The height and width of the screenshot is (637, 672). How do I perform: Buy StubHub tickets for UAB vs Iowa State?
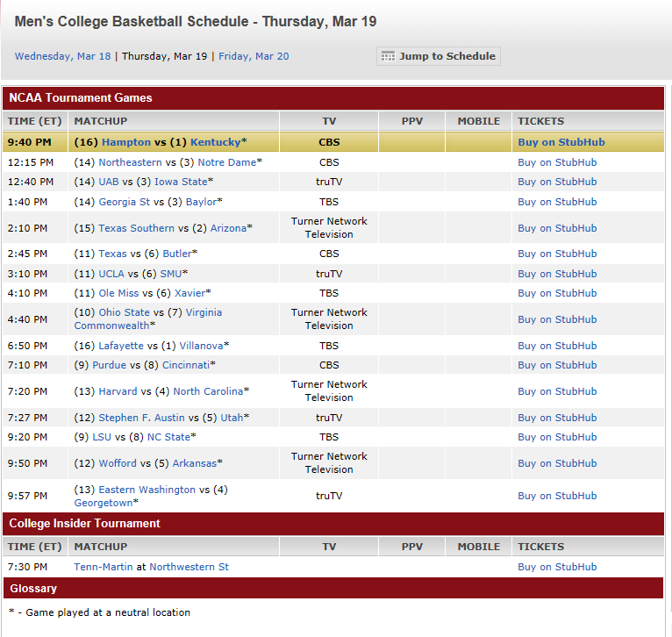click(557, 182)
